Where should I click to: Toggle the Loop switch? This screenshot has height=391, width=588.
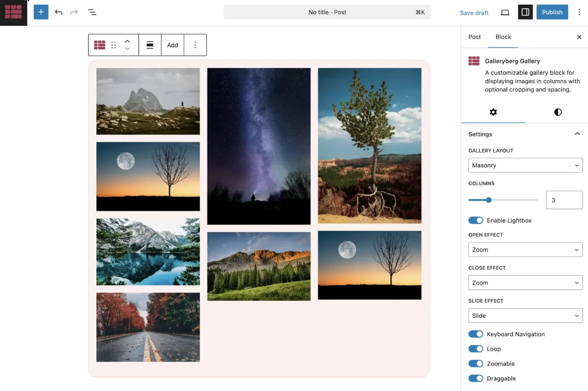click(x=475, y=349)
